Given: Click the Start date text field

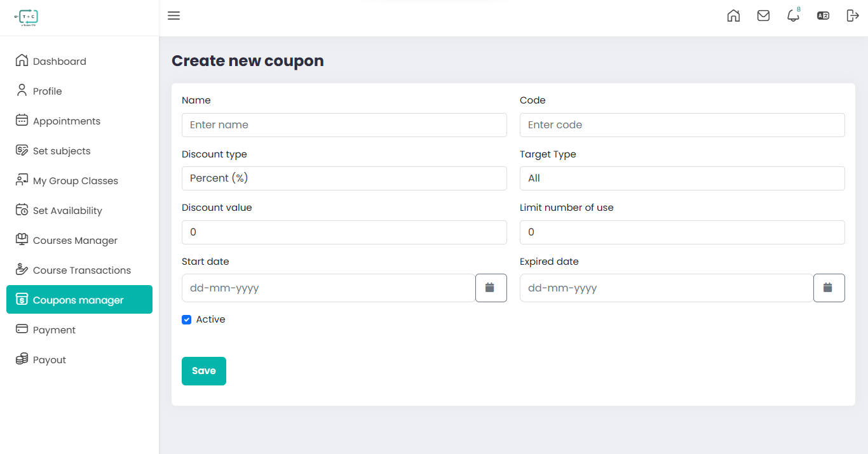Looking at the screenshot, I should tap(329, 288).
